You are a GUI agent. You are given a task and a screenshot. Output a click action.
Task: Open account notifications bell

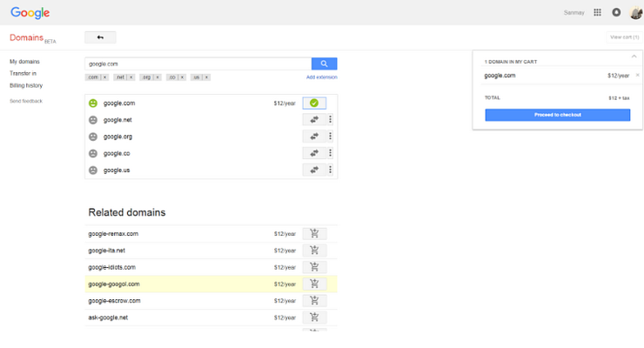tap(616, 13)
